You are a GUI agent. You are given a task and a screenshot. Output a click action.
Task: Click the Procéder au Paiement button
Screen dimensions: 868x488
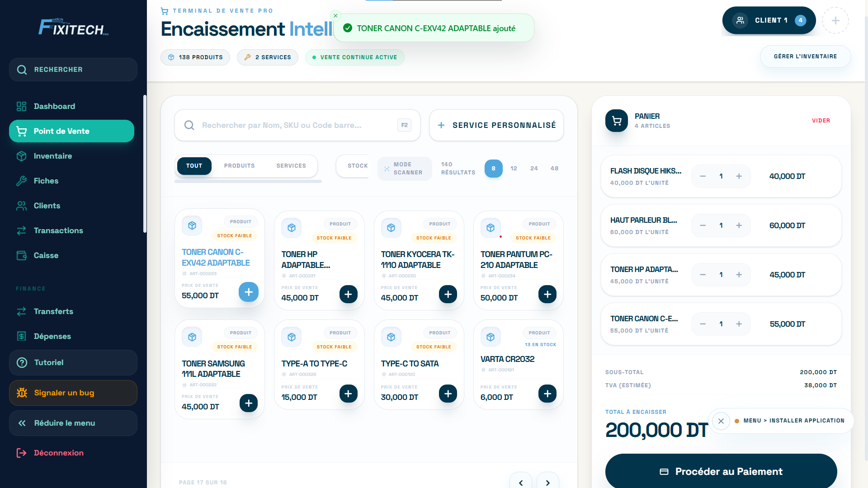(x=721, y=471)
